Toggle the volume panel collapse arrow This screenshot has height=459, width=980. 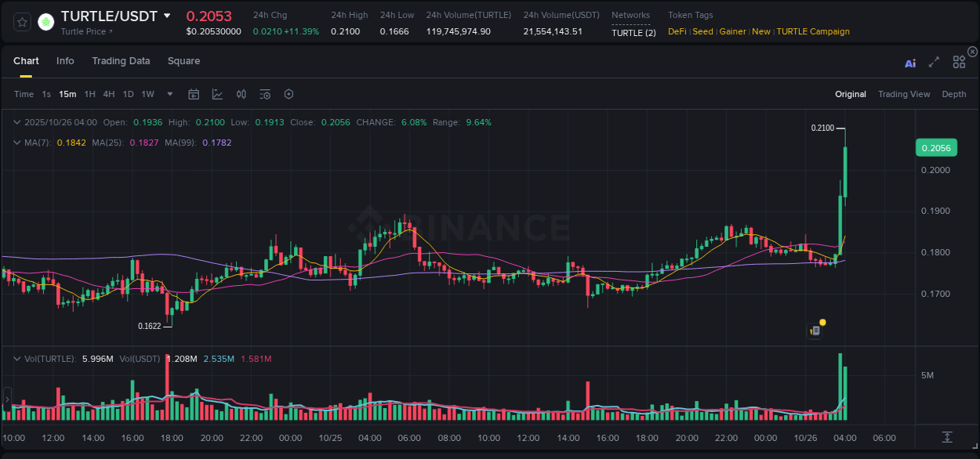(x=17, y=358)
